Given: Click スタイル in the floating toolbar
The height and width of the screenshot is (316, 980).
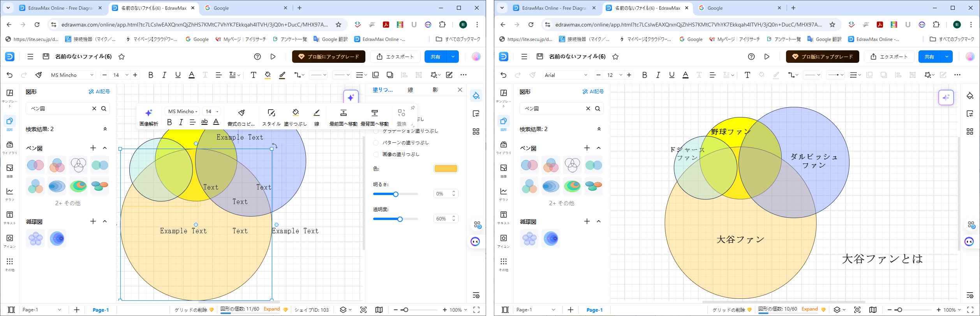Looking at the screenshot, I should [x=271, y=117].
